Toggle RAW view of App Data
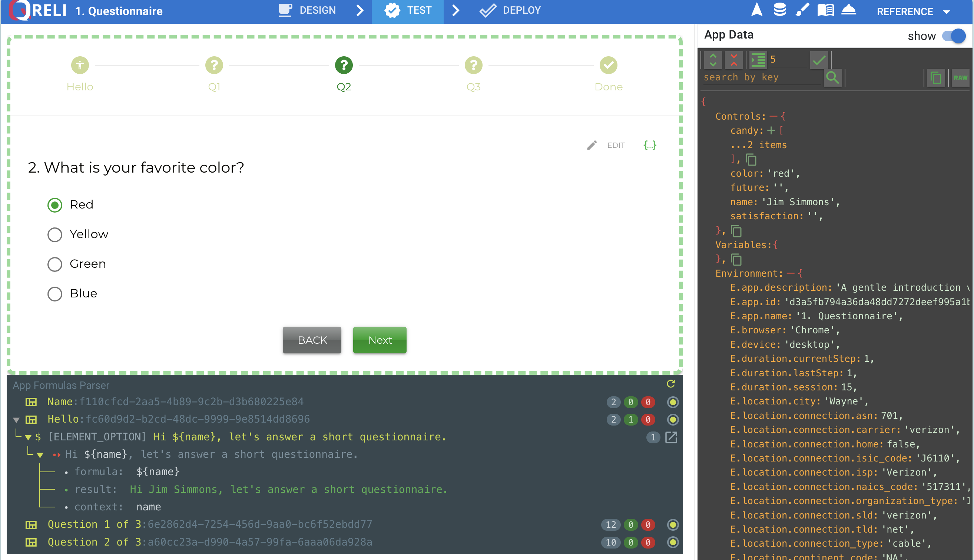Viewport: 974px width, 560px height. pyautogui.click(x=960, y=78)
